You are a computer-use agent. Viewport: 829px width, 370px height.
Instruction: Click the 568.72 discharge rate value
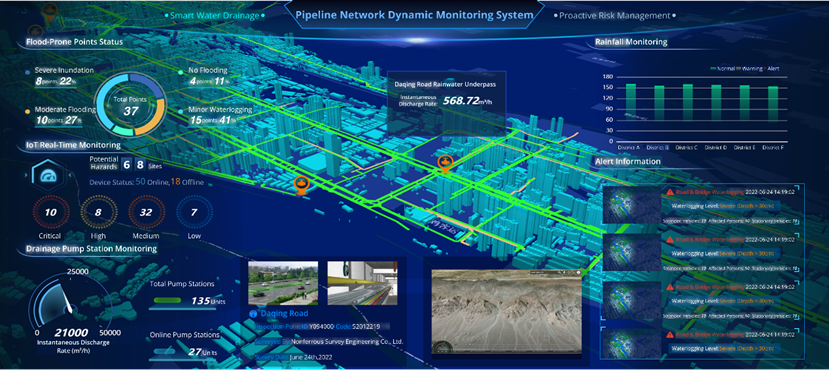(460, 100)
